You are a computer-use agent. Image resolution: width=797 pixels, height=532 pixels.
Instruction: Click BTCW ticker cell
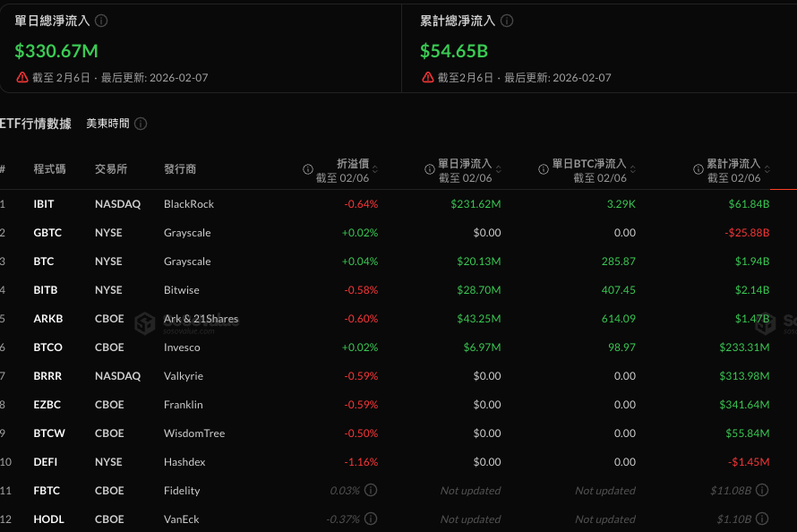[x=49, y=433]
